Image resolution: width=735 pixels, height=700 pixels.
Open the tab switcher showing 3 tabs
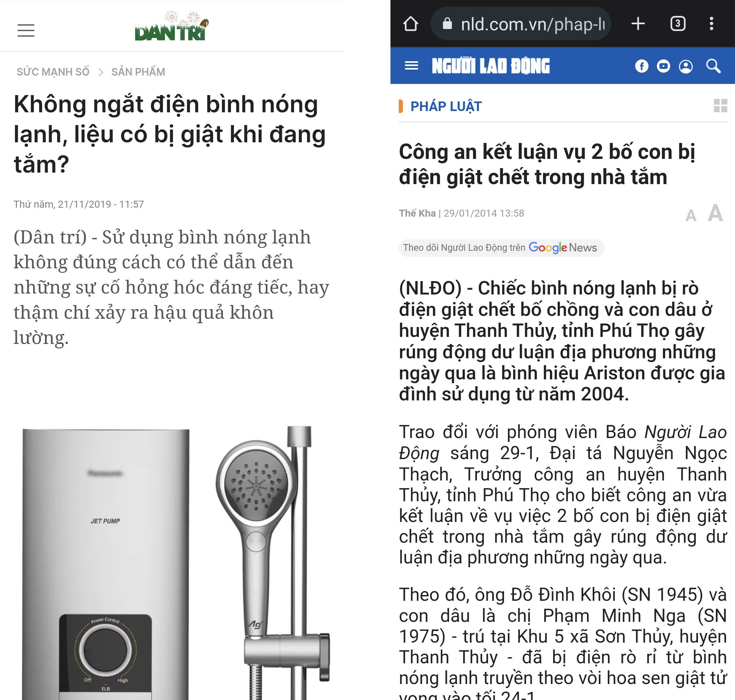(678, 24)
